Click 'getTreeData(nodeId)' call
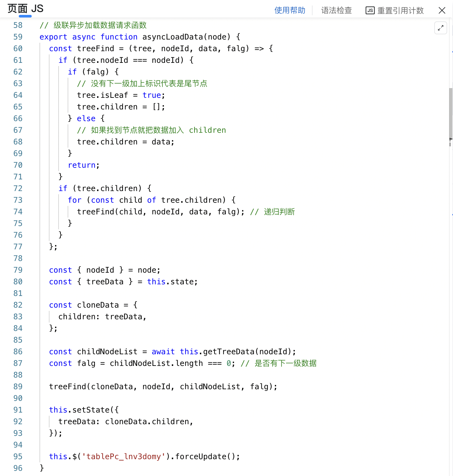Viewport: 453px width, 476px height. (x=247, y=352)
